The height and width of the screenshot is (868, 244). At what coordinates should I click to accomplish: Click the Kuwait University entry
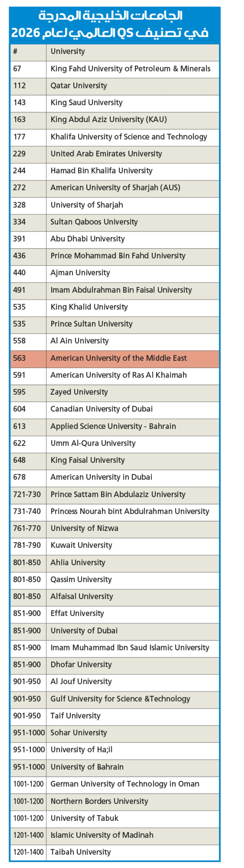(x=81, y=545)
